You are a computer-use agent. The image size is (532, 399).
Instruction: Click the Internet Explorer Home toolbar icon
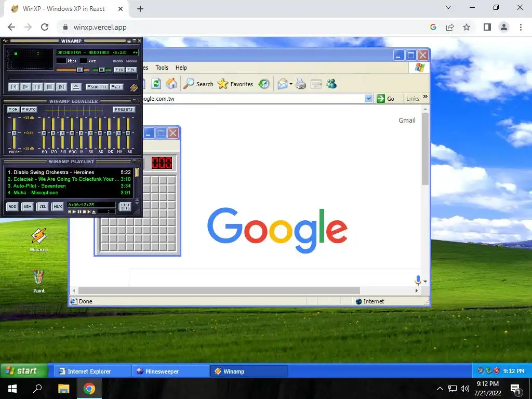(171, 84)
